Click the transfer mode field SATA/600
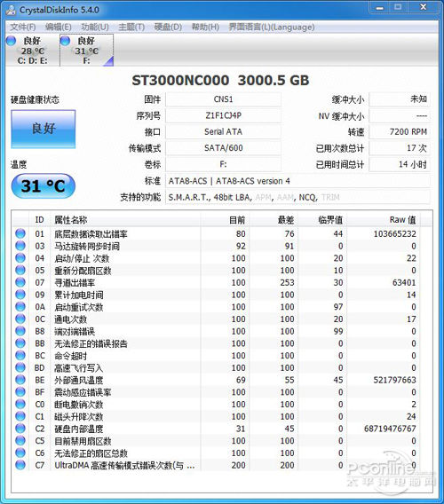The height and width of the screenshot is (504, 444). [x=223, y=148]
